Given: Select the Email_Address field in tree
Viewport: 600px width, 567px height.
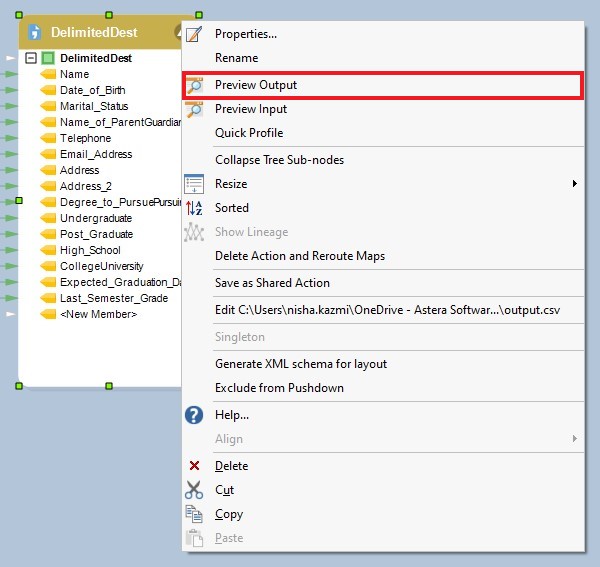Looking at the screenshot, I should pyautogui.click(x=95, y=154).
